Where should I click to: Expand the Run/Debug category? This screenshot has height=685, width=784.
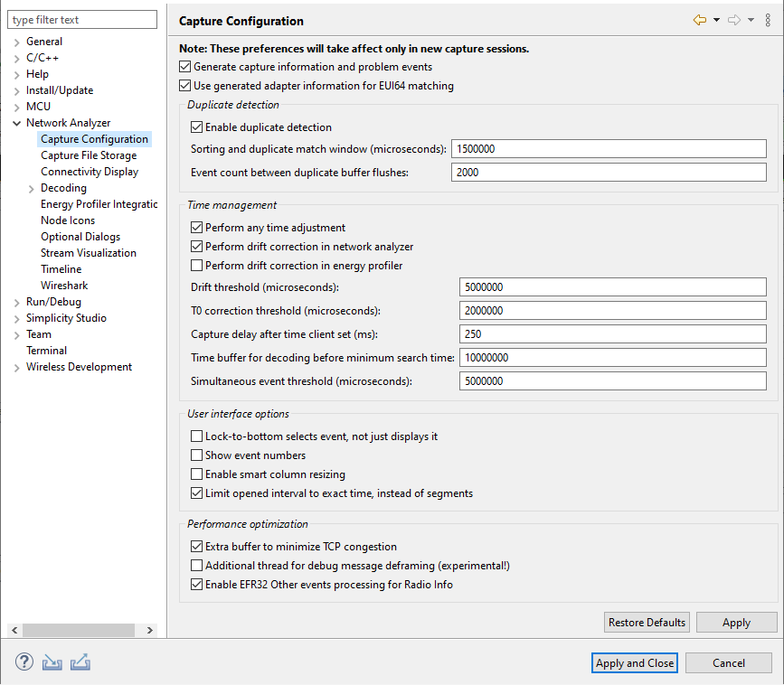16,301
